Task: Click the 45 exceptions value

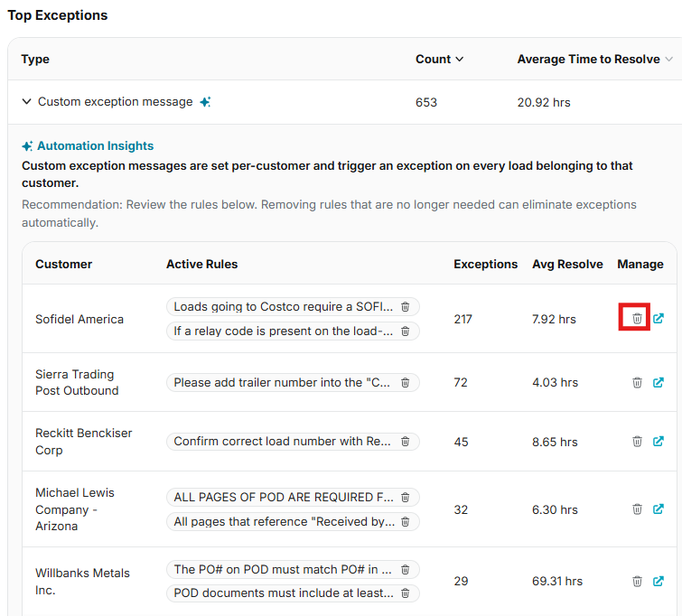Action: (x=461, y=442)
